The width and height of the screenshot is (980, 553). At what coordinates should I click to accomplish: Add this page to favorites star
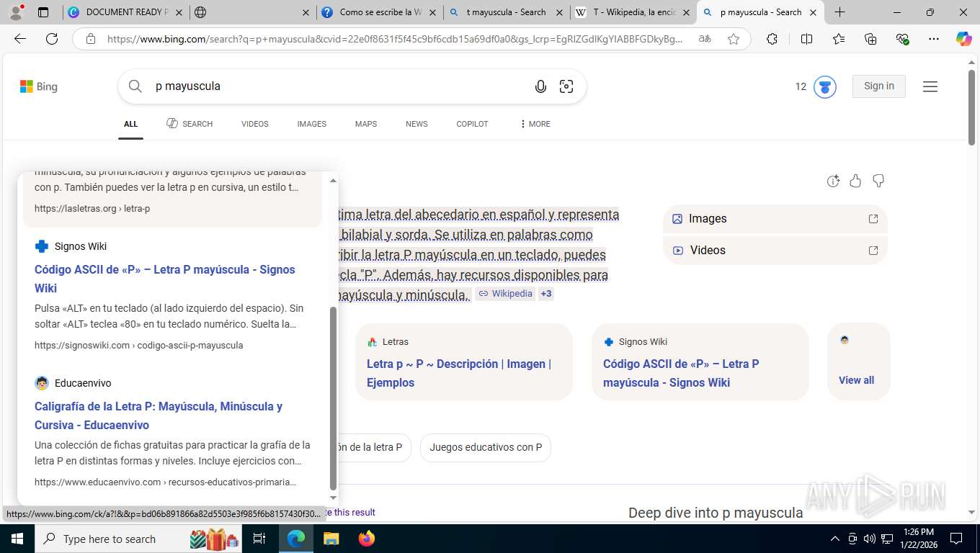734,39
